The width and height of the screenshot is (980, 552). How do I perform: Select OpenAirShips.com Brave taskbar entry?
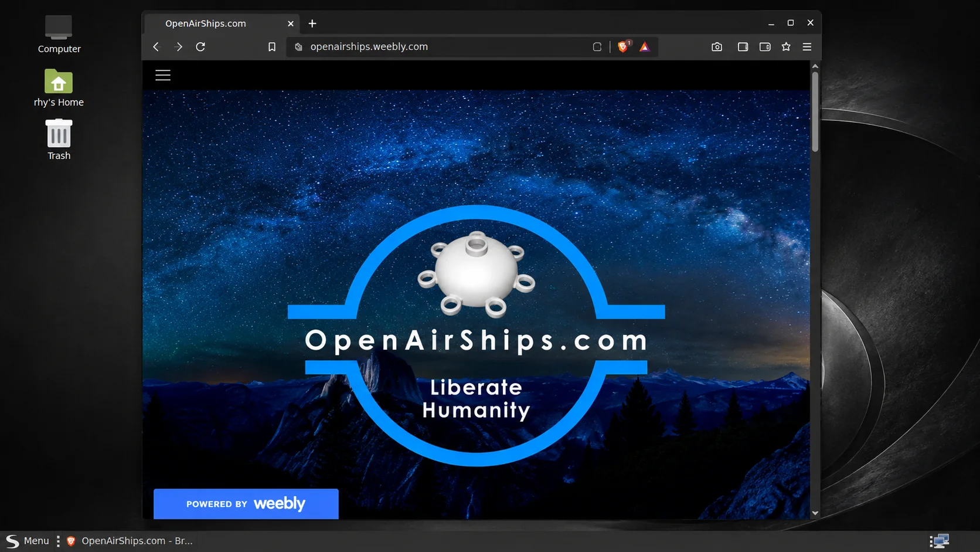pos(130,541)
